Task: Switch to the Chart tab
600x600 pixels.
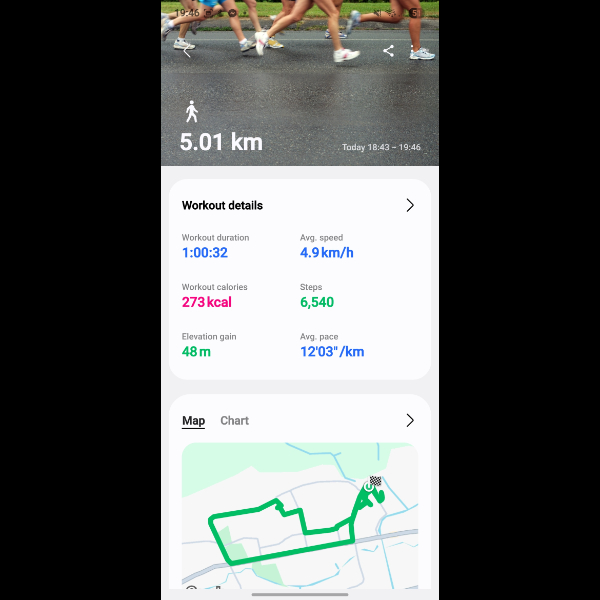Action: click(235, 421)
